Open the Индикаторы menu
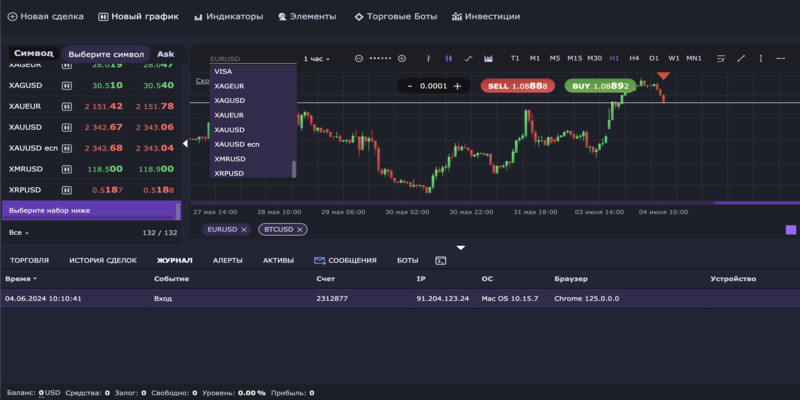This screenshot has height=400, width=800. (229, 16)
